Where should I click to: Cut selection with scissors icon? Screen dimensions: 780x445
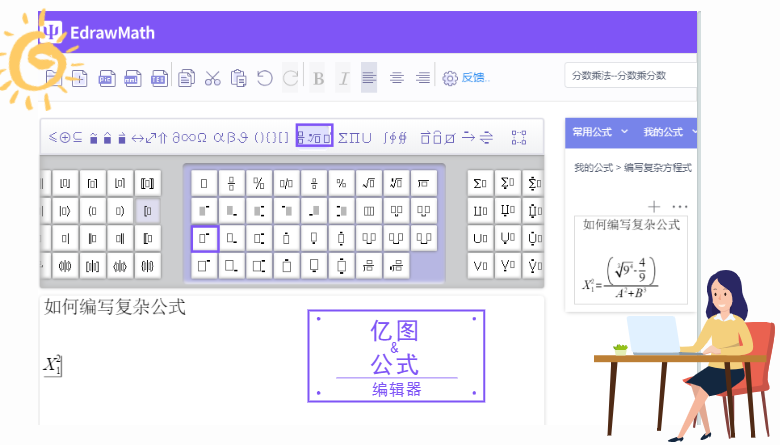(212, 78)
